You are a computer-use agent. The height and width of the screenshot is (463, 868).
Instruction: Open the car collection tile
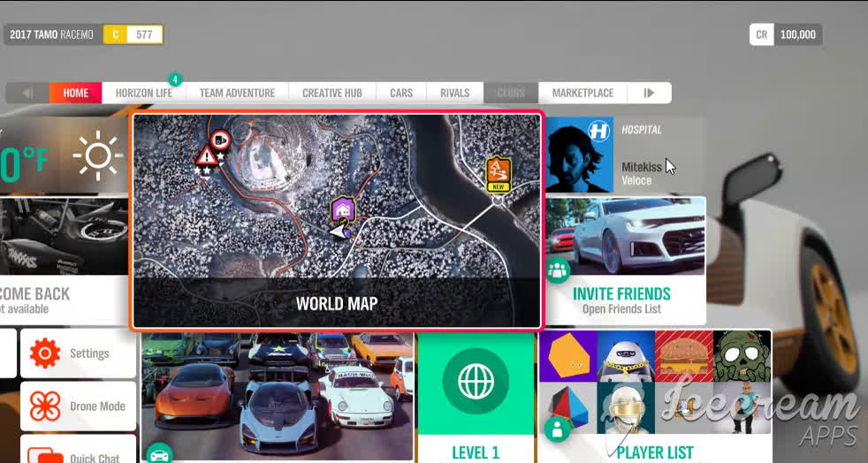(278, 398)
